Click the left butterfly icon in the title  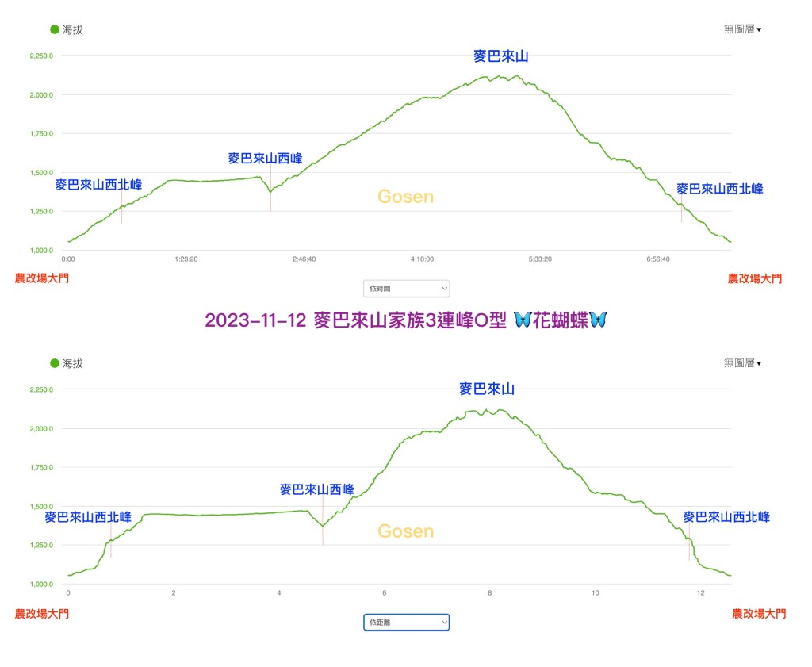[523, 320]
